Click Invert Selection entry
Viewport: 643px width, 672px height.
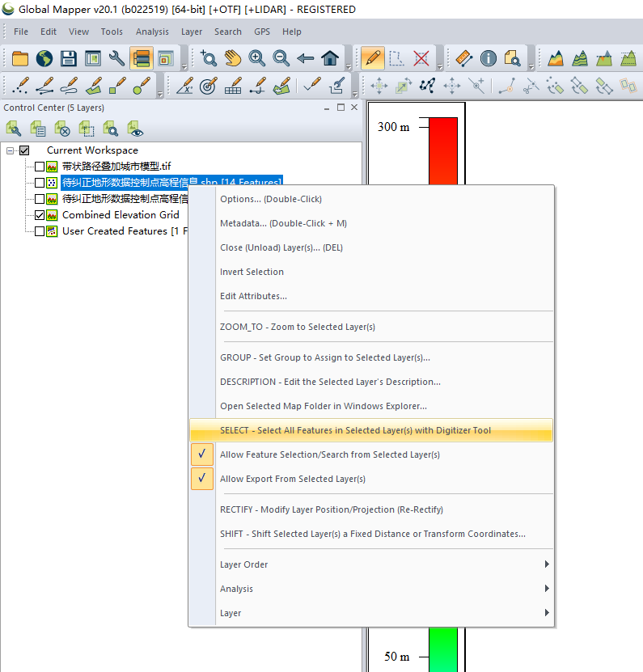pyautogui.click(x=371, y=272)
